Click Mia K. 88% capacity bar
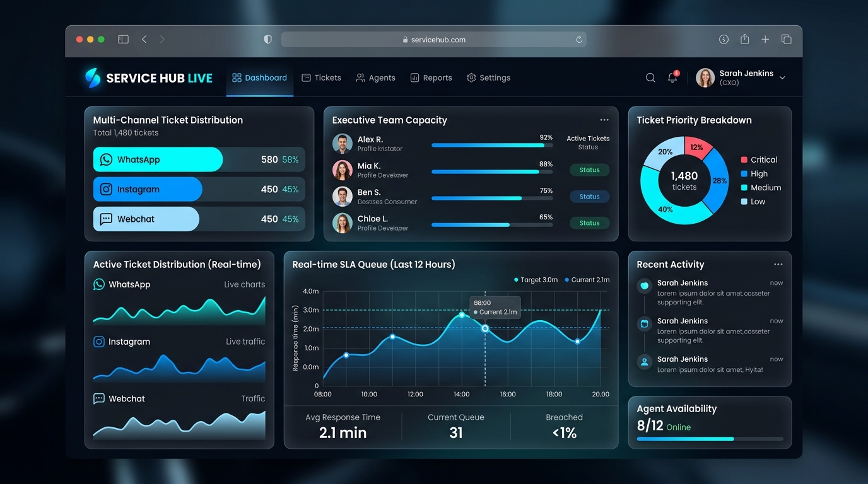Screen dimensions: 868x484 click(492, 171)
